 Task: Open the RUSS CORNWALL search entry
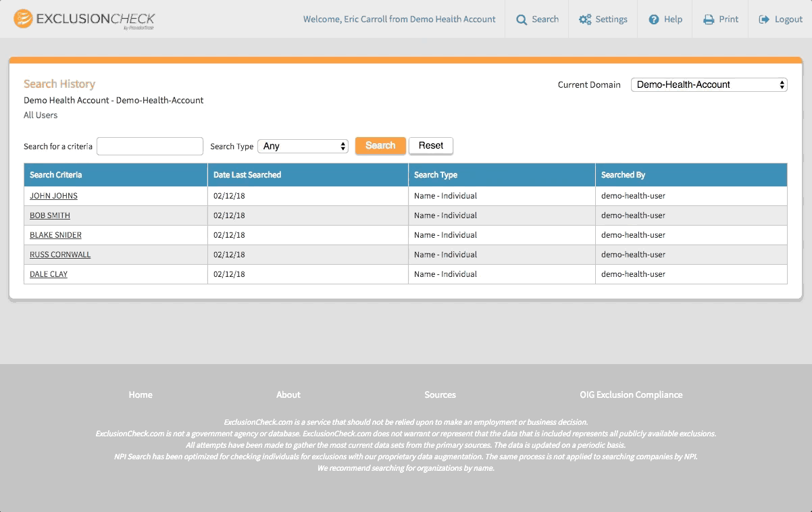click(x=60, y=255)
